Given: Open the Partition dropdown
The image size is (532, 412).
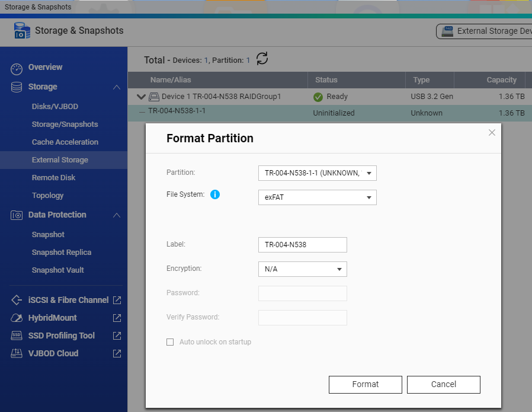Looking at the screenshot, I should 317,173.
